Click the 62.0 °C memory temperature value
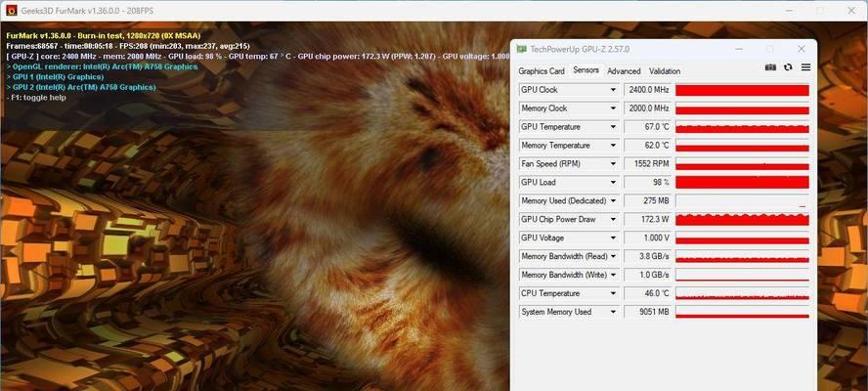 click(648, 145)
